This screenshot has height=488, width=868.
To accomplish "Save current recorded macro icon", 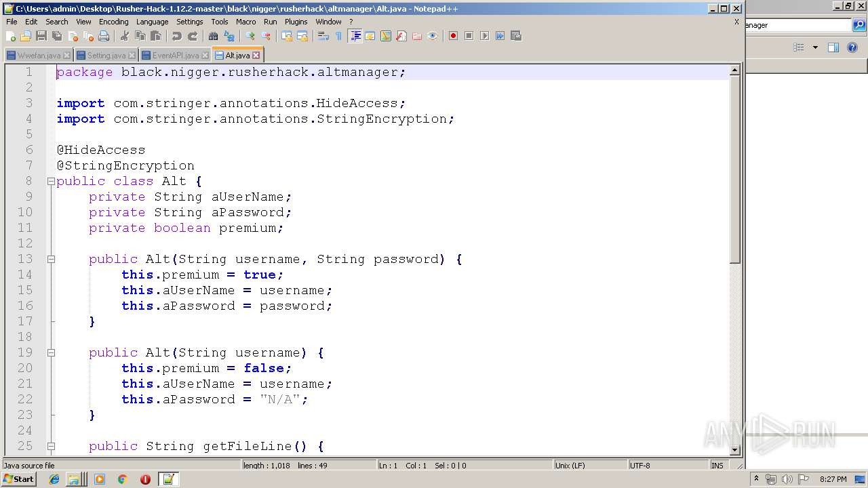I will (x=515, y=36).
